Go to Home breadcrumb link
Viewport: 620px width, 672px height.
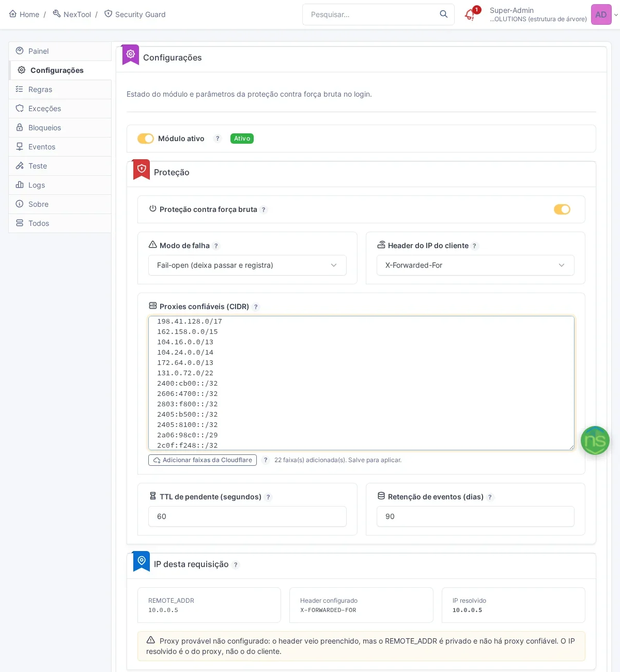(x=24, y=14)
